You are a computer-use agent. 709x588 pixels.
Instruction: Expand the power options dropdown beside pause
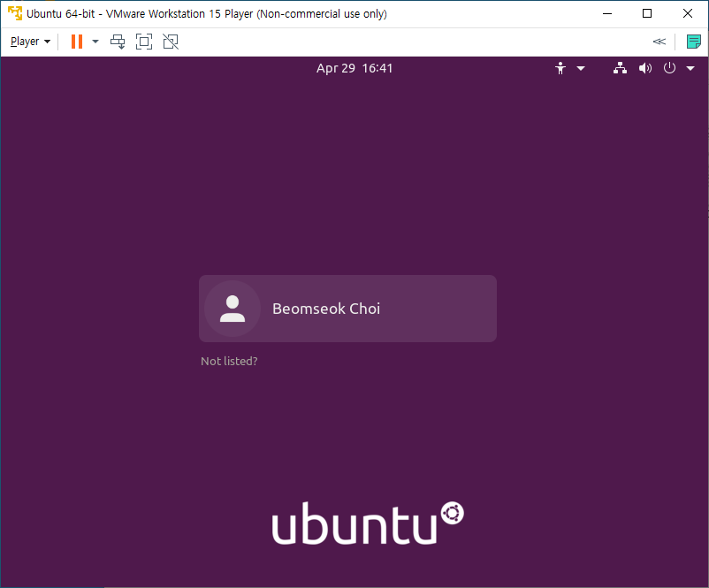coord(95,42)
